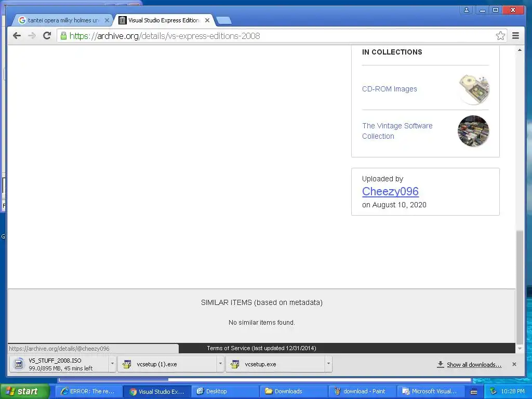Click the network tray icon near clock
This screenshot has width=532, height=399.
pyautogui.click(x=493, y=392)
